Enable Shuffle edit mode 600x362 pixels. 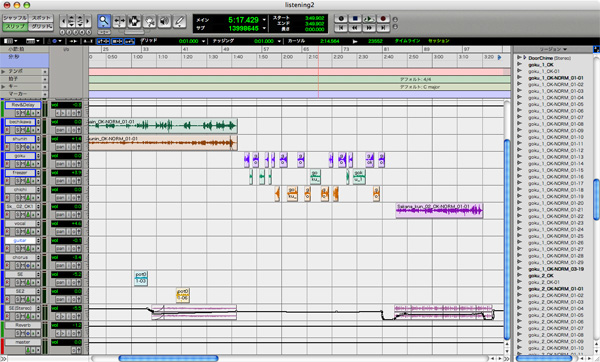click(15, 18)
